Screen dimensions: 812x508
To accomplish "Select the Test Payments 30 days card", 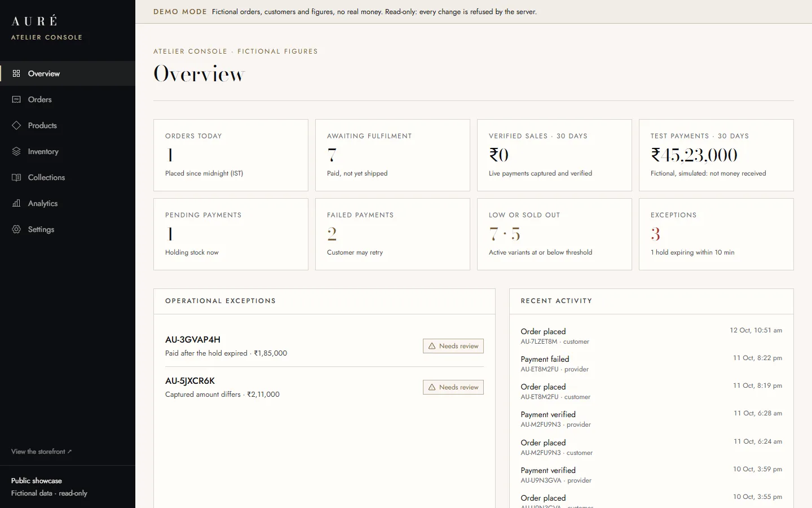I will click(716, 155).
